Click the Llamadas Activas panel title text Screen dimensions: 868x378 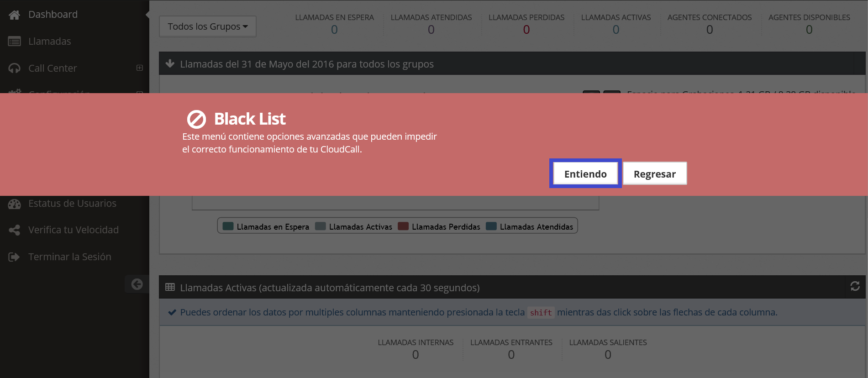(x=330, y=288)
